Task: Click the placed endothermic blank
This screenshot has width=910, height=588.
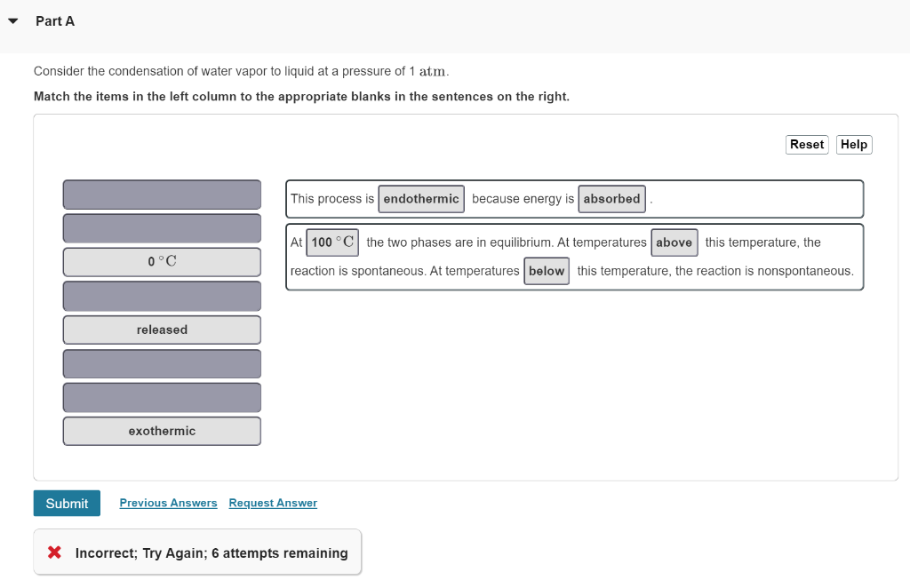Action: [x=421, y=199]
